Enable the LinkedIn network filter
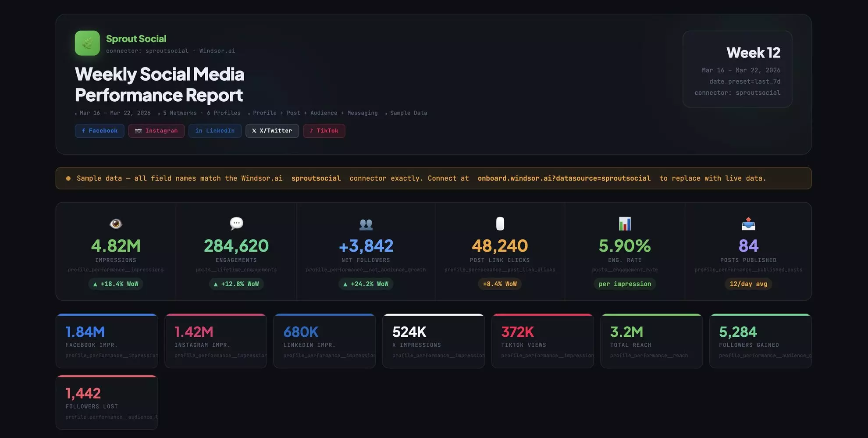Viewport: 868px width, 438px height. click(215, 131)
